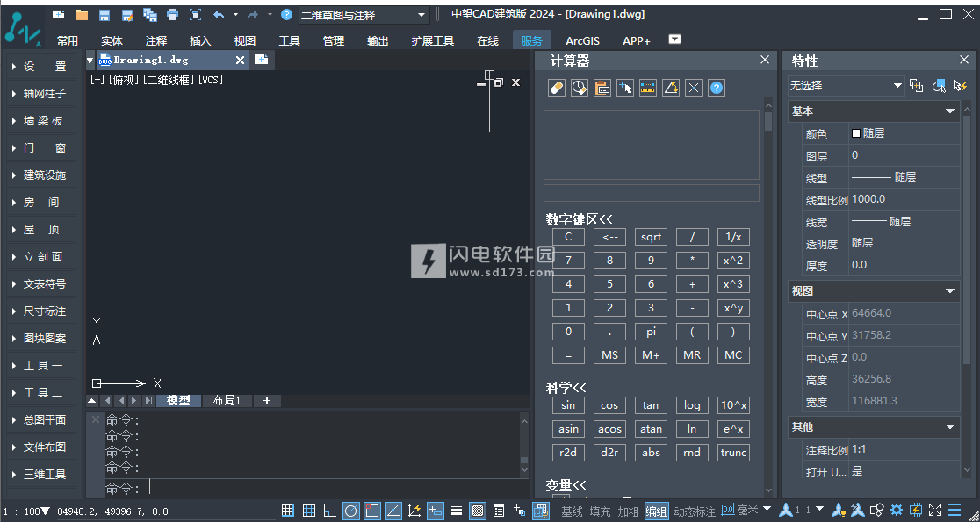Toggle object snap in the status bar
This screenshot has width=980, height=522.
pyautogui.click(x=372, y=511)
